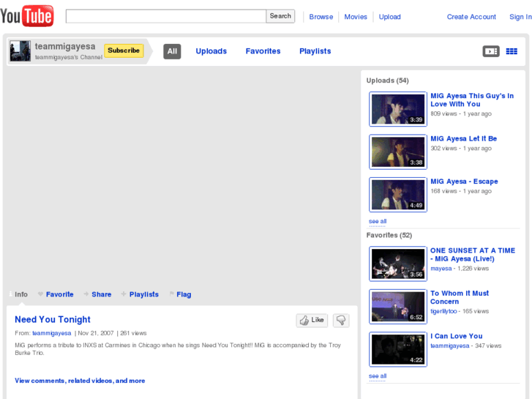Open MiG Ayesa Let It Be title link
This screenshot has height=399, width=532.
pyautogui.click(x=463, y=138)
